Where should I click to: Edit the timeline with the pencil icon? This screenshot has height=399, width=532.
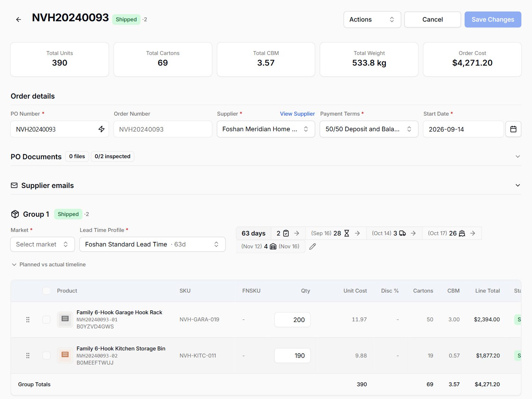(x=312, y=246)
